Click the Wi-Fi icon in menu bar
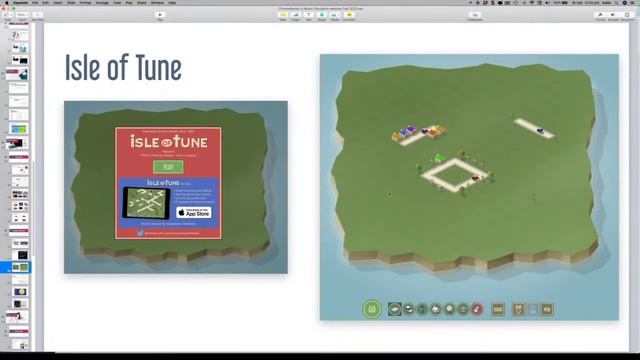 tap(532, 3)
